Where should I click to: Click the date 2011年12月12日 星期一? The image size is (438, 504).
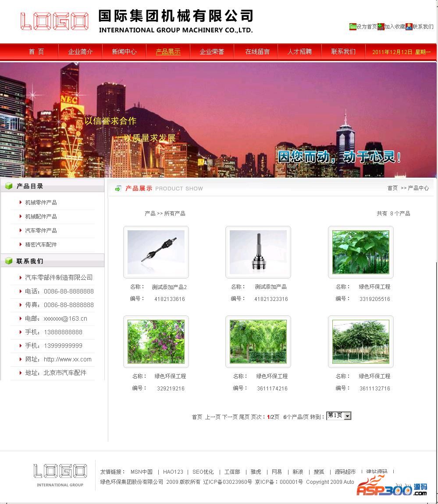click(x=401, y=52)
